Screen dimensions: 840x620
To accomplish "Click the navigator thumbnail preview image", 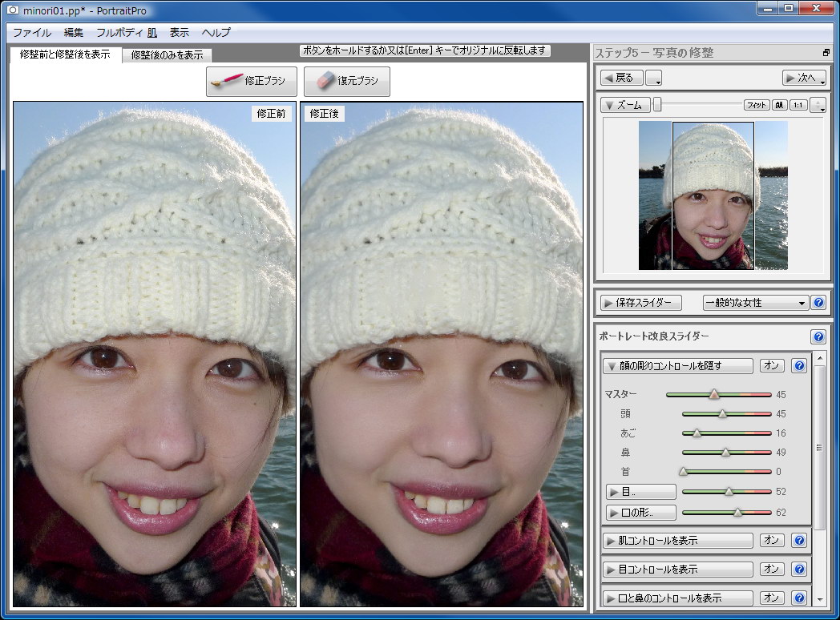I will click(x=712, y=193).
